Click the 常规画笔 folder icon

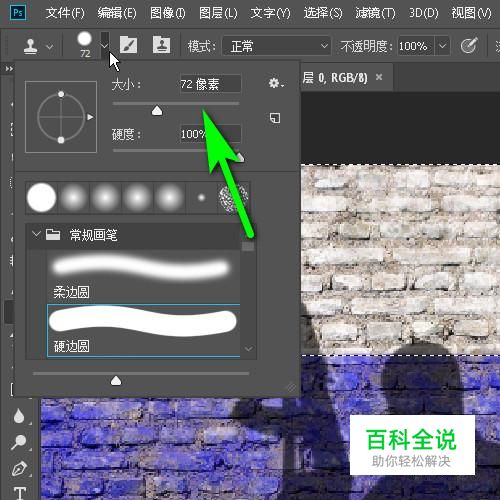click(53, 235)
